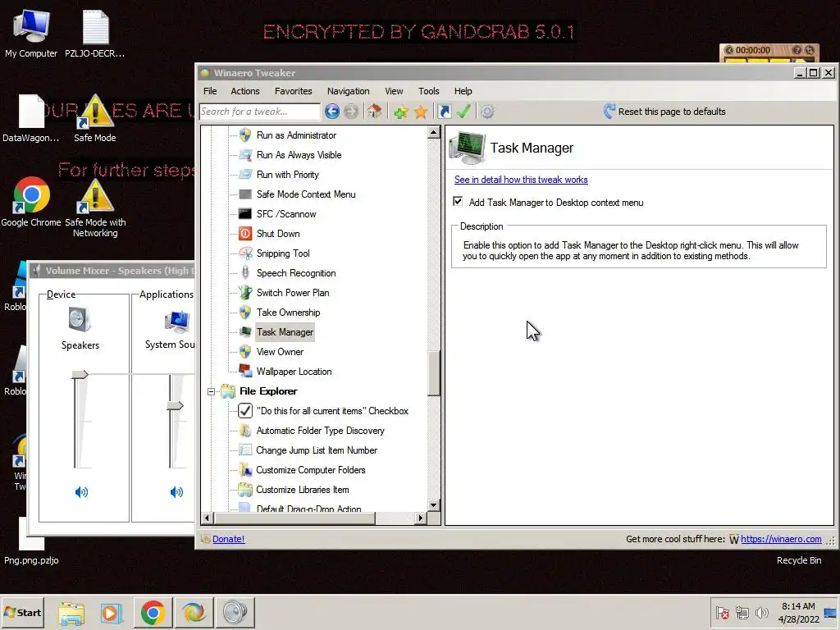Select Customize Libraries Item tweak
840x630 pixels.
pyautogui.click(x=302, y=490)
